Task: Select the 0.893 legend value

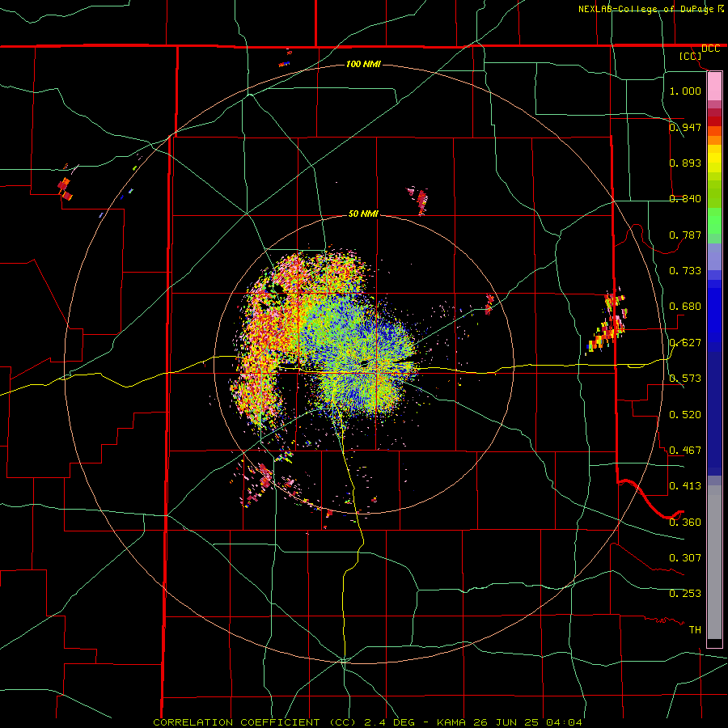Action: [x=685, y=163]
